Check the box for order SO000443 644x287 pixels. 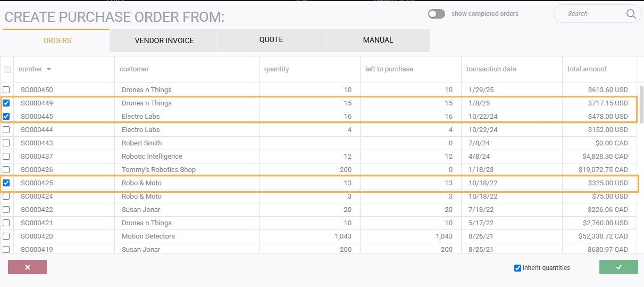(6, 143)
